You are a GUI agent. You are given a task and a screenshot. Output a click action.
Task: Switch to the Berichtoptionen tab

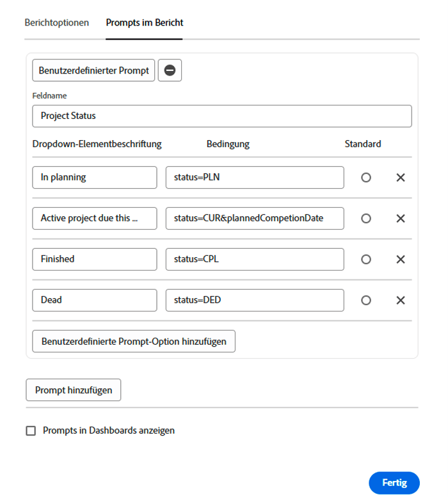click(x=56, y=22)
